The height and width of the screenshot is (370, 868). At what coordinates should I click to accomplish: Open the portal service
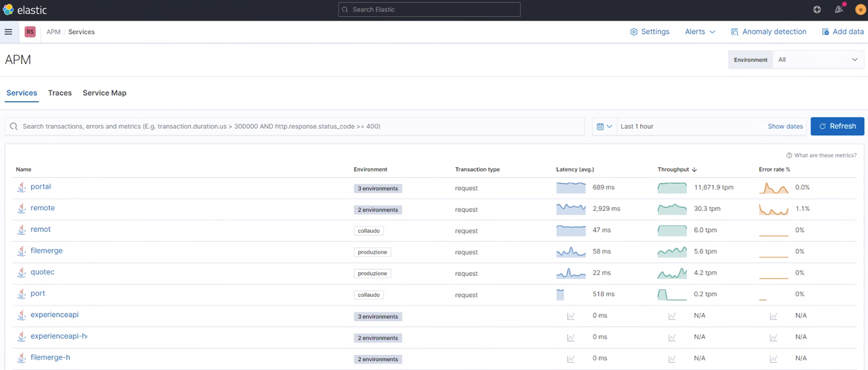click(41, 187)
